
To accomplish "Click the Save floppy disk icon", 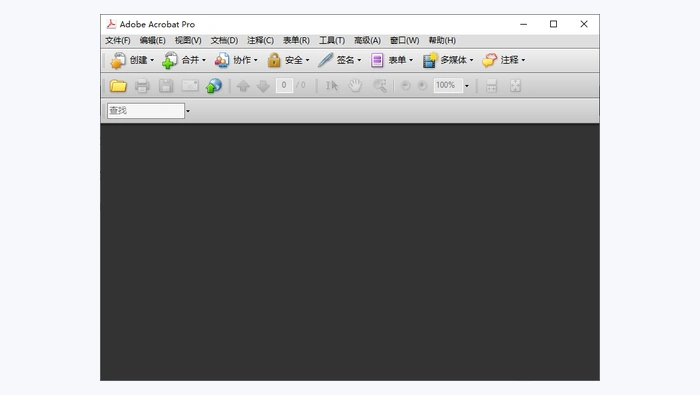I will click(x=166, y=86).
